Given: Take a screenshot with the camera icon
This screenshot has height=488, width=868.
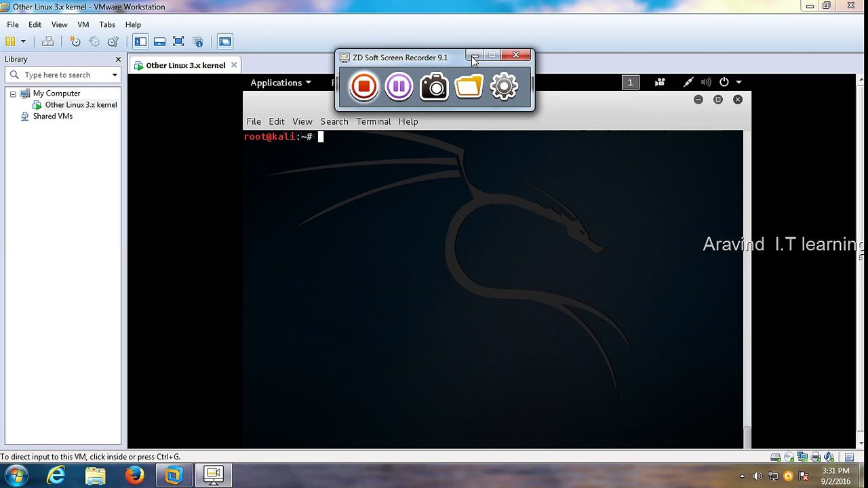Looking at the screenshot, I should point(434,87).
